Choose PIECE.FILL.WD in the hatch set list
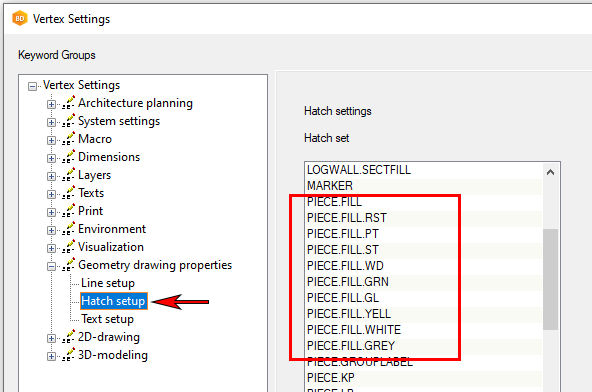The width and height of the screenshot is (592, 392). pos(423,266)
